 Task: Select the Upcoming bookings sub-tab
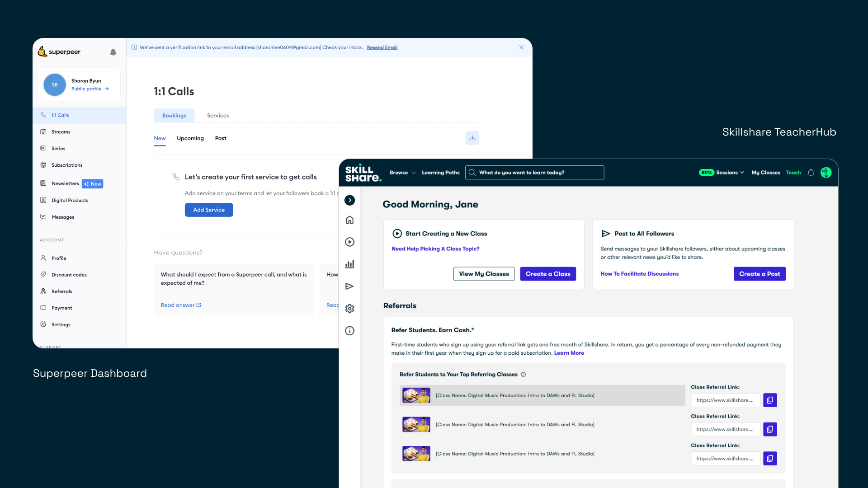click(x=190, y=138)
